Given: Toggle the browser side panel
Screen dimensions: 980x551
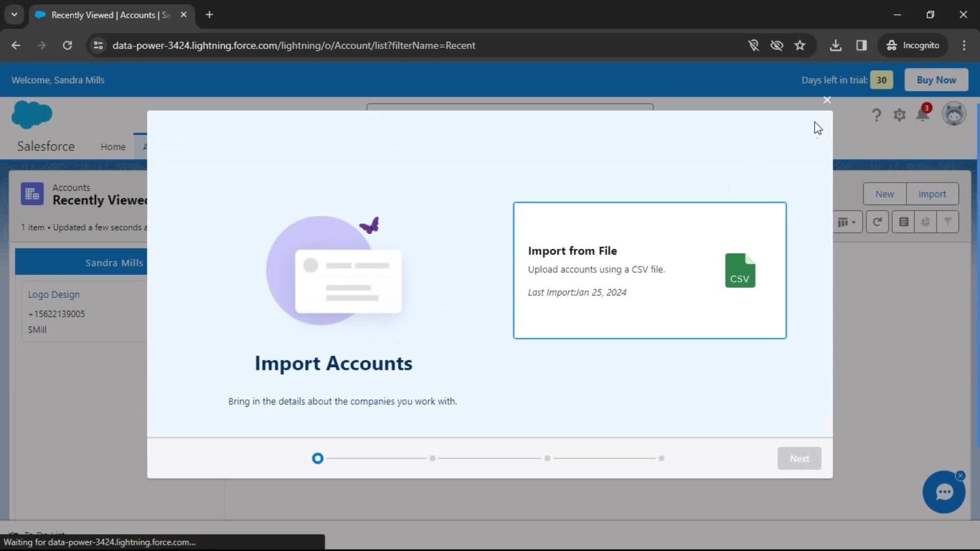Looking at the screenshot, I should 862,45.
